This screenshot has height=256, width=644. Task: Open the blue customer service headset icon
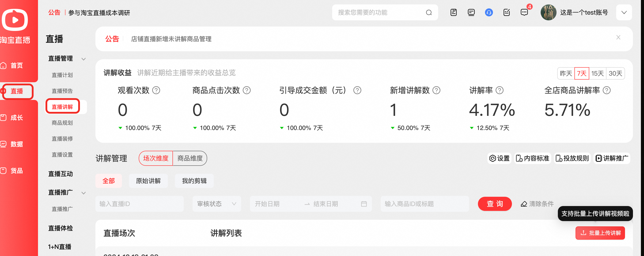click(489, 12)
